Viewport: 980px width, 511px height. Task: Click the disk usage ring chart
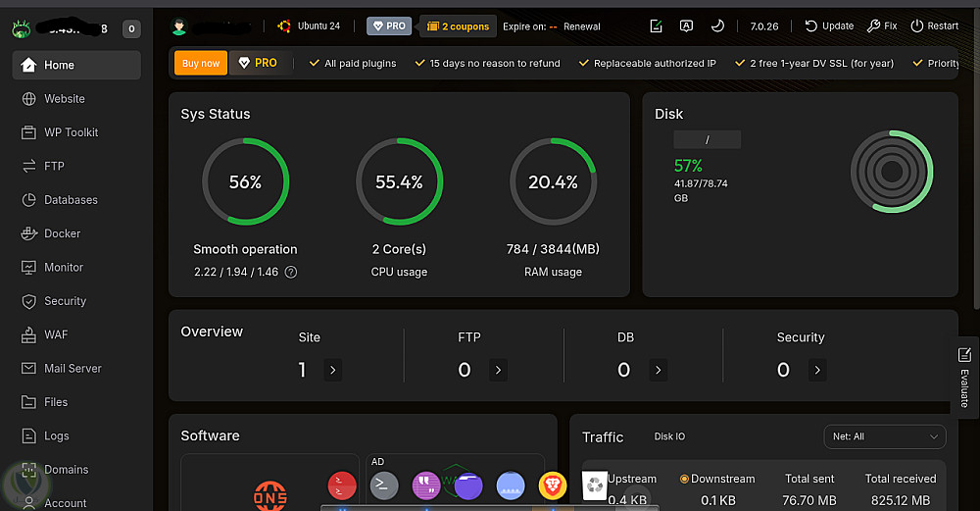point(892,172)
